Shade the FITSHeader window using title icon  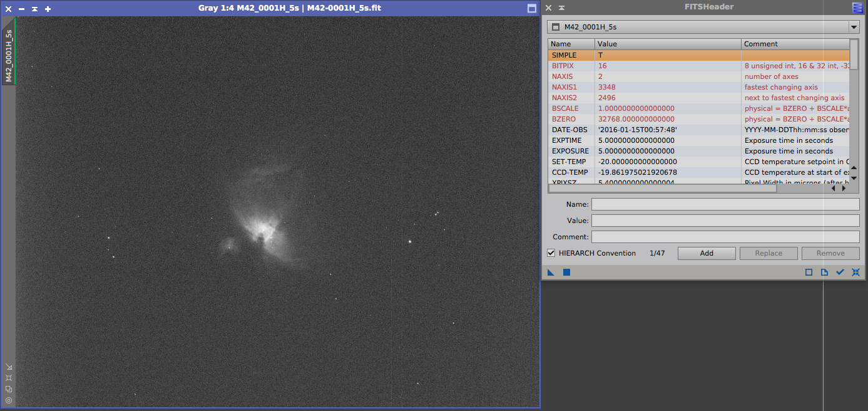[561, 8]
